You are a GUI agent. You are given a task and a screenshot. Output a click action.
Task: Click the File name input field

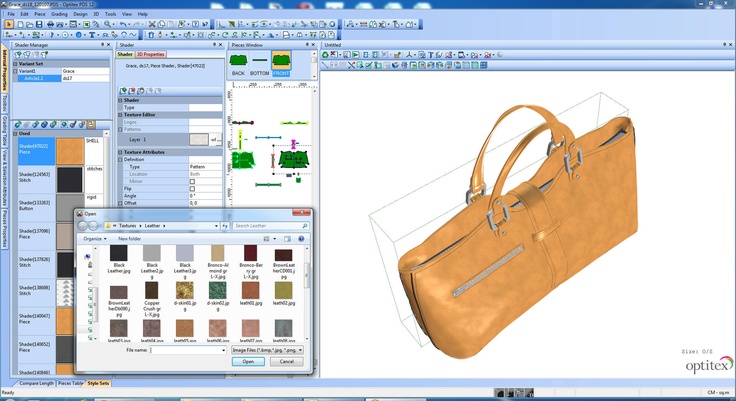coord(188,350)
